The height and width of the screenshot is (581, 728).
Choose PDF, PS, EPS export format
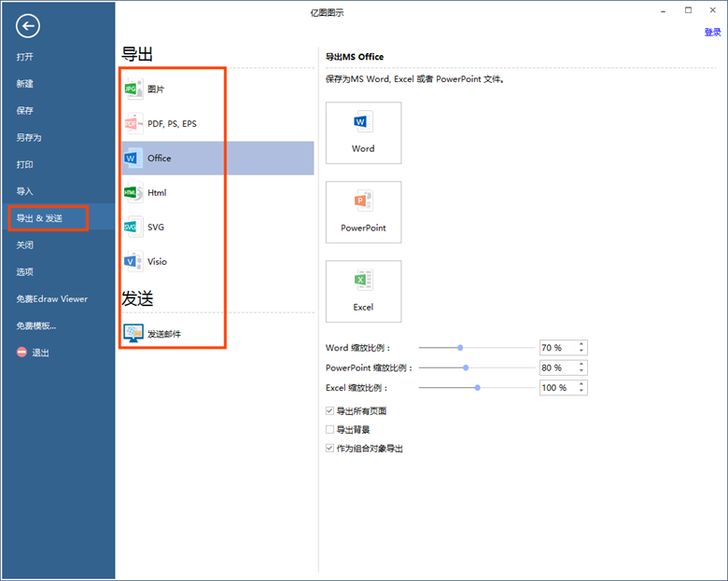click(x=133, y=123)
